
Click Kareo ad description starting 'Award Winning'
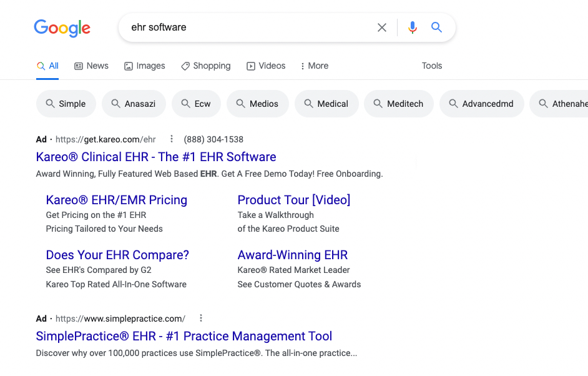(x=209, y=174)
